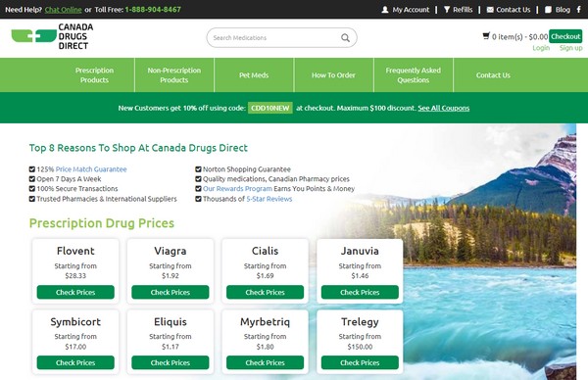The width and height of the screenshot is (588, 380).
Task: Check Prices for Eliquis
Action: [x=171, y=362]
